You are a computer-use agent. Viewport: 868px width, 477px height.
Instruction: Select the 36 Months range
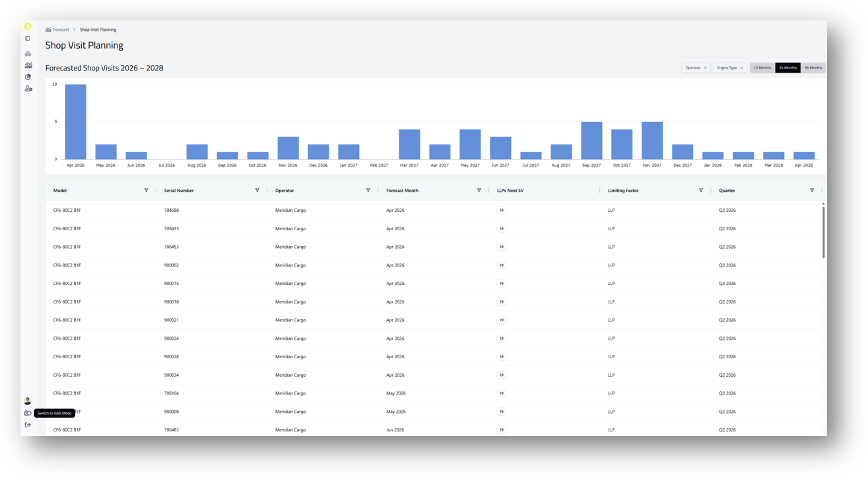813,68
